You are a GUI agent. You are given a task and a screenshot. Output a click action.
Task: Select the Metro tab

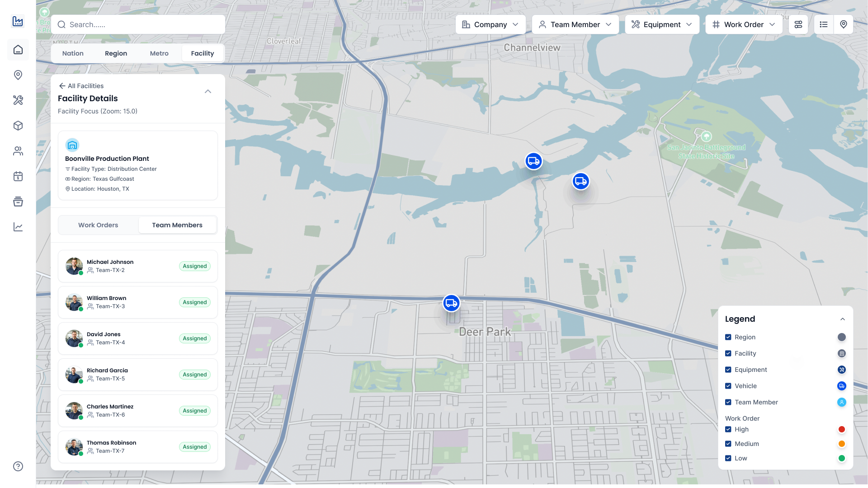point(159,53)
